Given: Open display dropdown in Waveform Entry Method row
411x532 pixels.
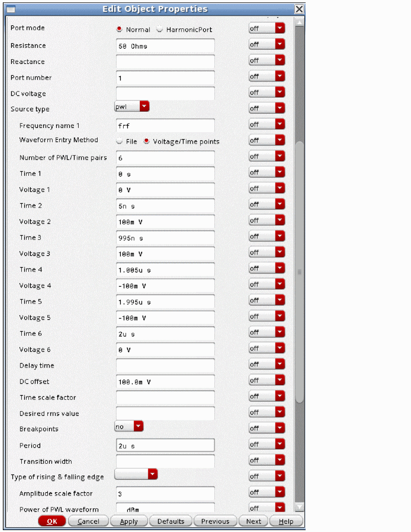Looking at the screenshot, I should click(x=267, y=140).
